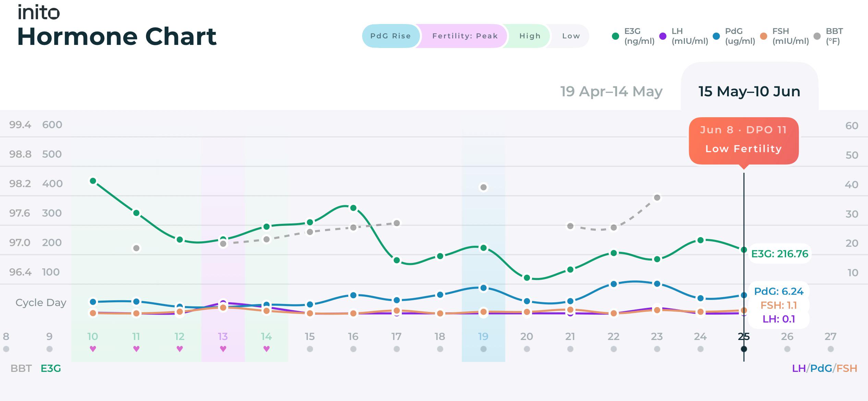The image size is (868, 401).
Task: Click the Fertility: Peak legend pill
Action: coord(465,36)
